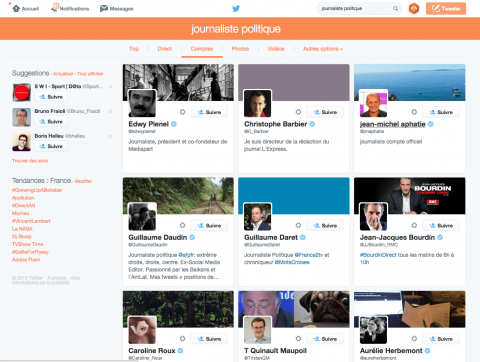Click Boris Helleu avatar

pos(22,142)
